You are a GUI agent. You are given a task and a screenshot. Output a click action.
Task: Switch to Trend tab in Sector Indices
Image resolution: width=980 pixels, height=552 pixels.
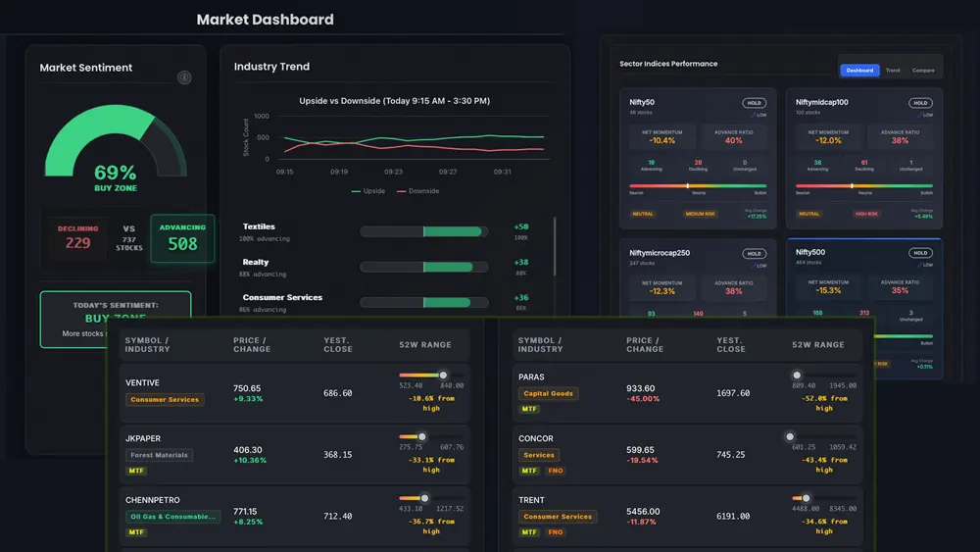click(x=893, y=70)
